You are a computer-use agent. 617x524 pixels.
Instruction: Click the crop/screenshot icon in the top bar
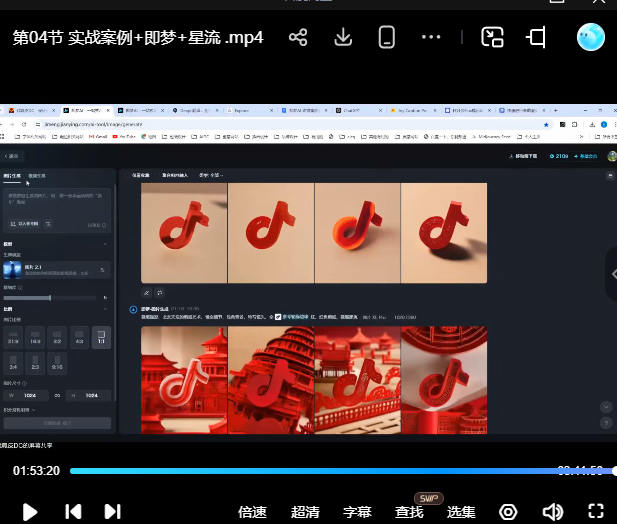(537, 38)
